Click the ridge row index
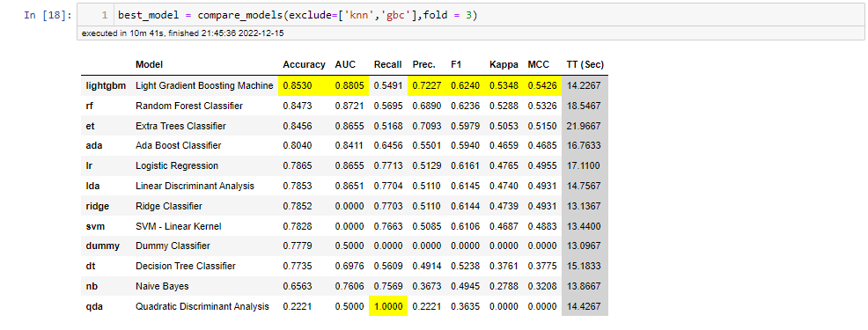 [98, 206]
